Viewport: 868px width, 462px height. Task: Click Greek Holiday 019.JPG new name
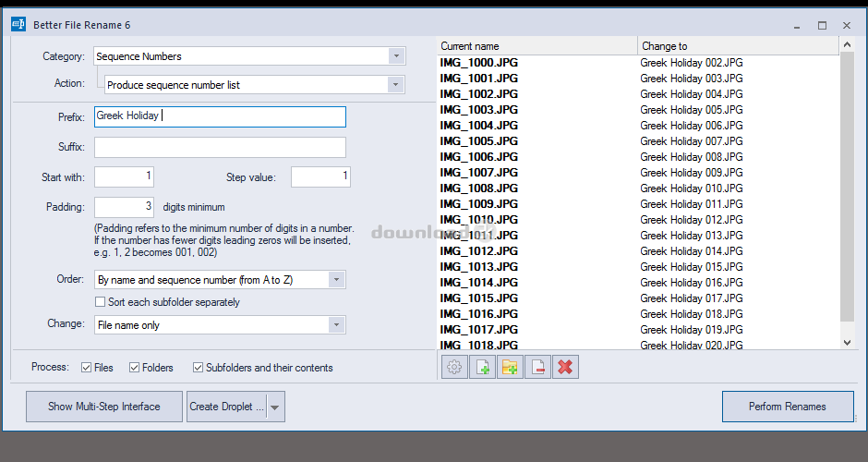pyautogui.click(x=692, y=330)
